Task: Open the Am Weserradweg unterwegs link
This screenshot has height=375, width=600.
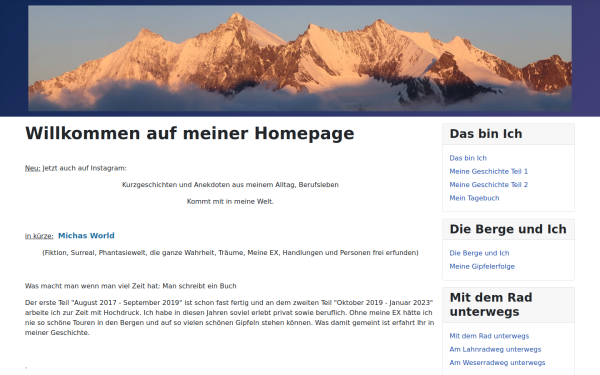Action: tap(497, 363)
